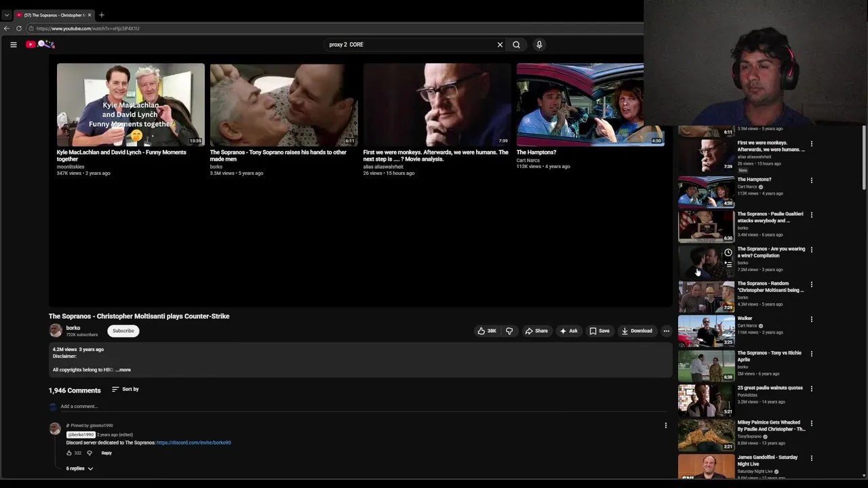Click the page vertical scrollbar thumb
This screenshot has height=488, width=868.
(x=864, y=157)
